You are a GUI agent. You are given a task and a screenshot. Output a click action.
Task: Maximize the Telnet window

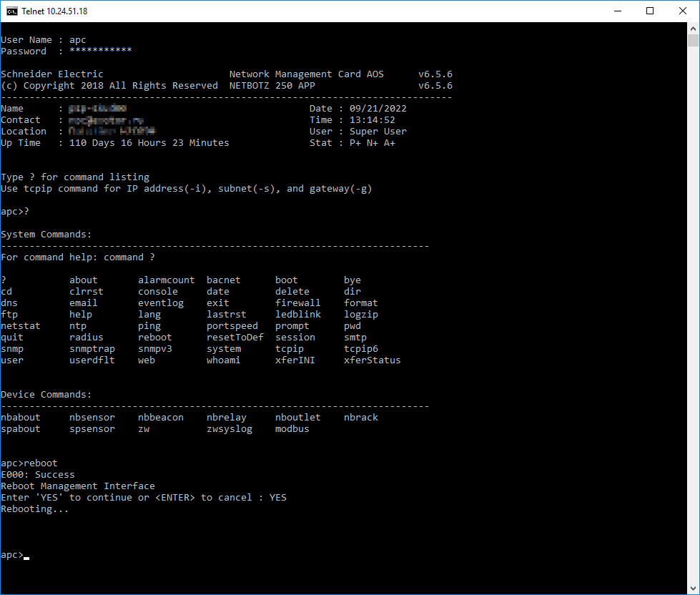point(650,11)
